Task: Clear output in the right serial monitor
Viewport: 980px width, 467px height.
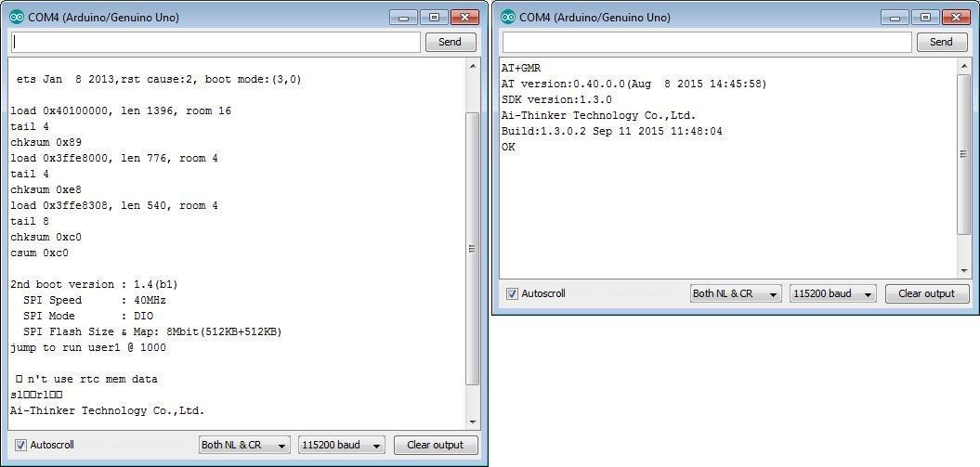Action: [x=927, y=293]
